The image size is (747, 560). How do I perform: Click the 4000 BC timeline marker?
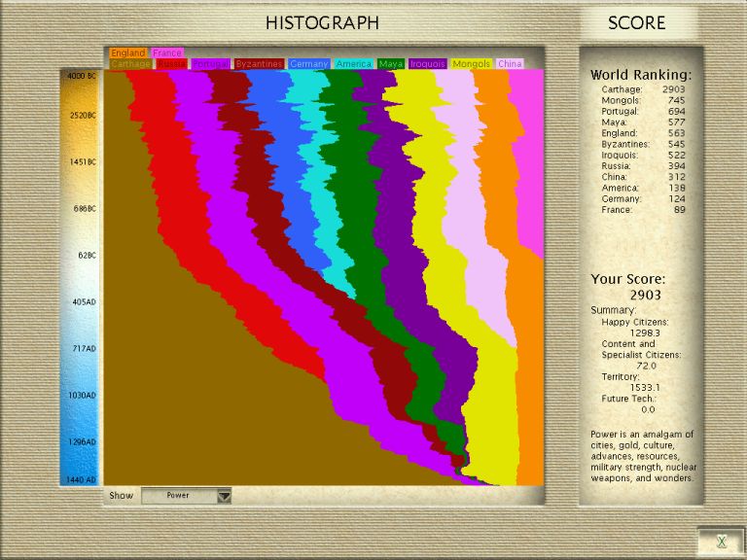click(80, 75)
